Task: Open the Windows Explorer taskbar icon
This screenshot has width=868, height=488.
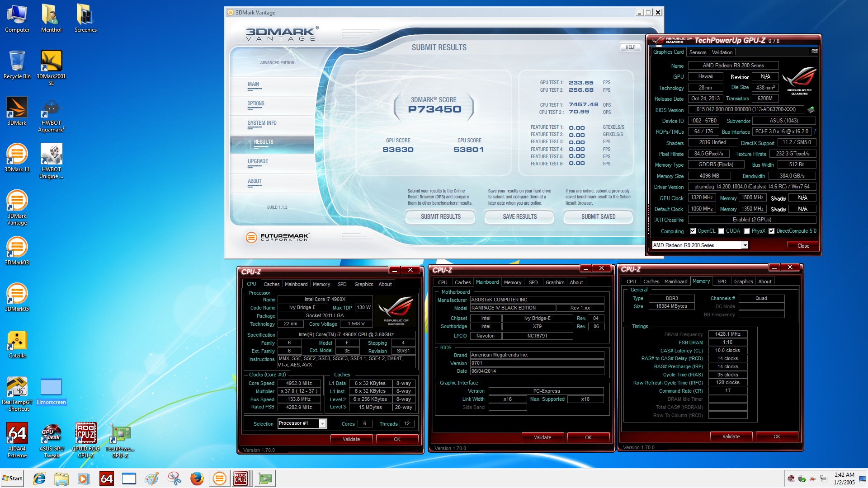Action: tap(61, 479)
